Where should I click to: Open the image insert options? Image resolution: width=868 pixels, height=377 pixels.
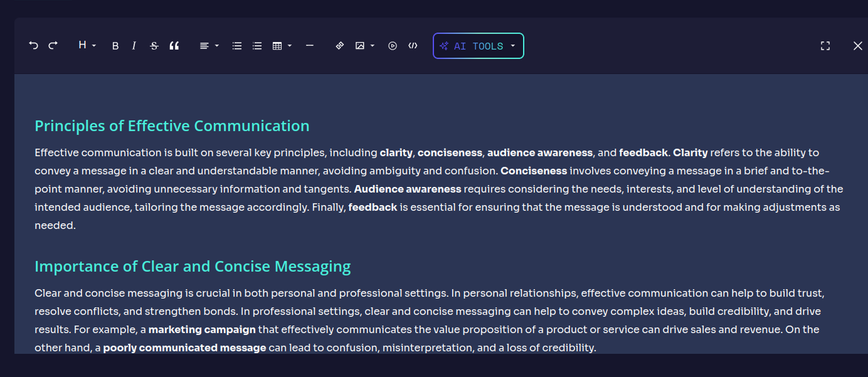(364, 46)
